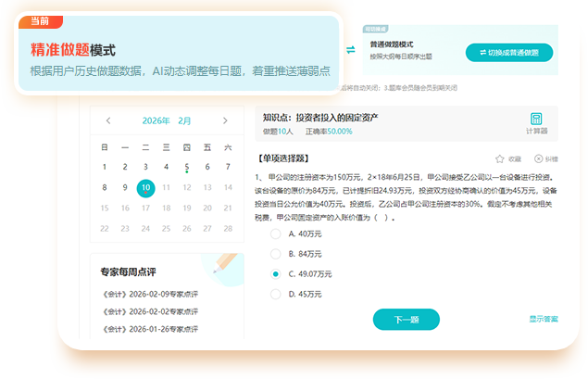The image size is (588, 379).
Task: Click the swap arrows between mode cards
Action: 350,50
